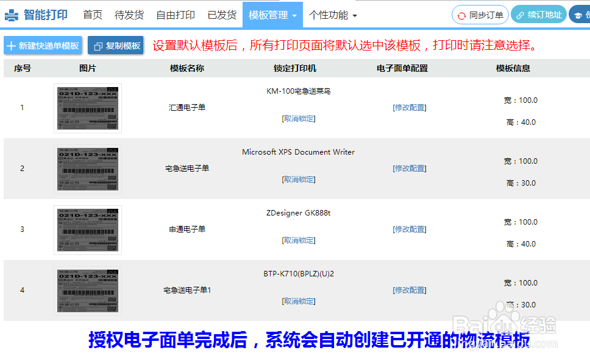Click the 同步订单 sync button
Image resolution: width=590 pixels, height=364 pixels.
480,15
